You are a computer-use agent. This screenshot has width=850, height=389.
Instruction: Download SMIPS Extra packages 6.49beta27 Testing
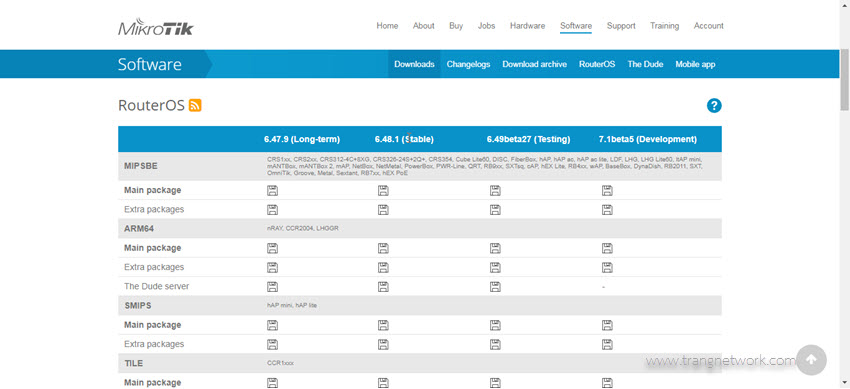(495, 345)
